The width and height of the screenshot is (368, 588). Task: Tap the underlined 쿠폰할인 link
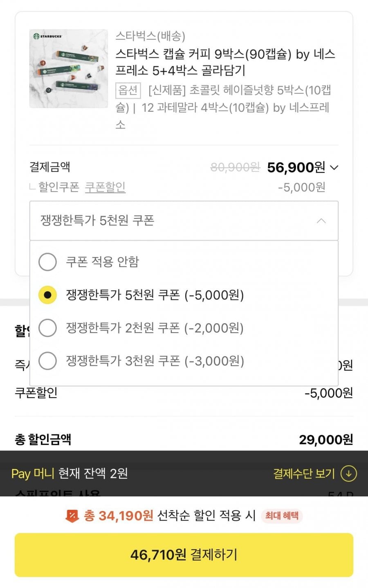pyautogui.click(x=105, y=187)
